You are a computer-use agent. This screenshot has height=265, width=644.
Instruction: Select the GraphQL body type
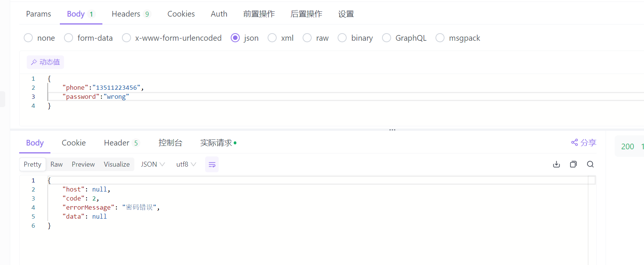click(404, 38)
